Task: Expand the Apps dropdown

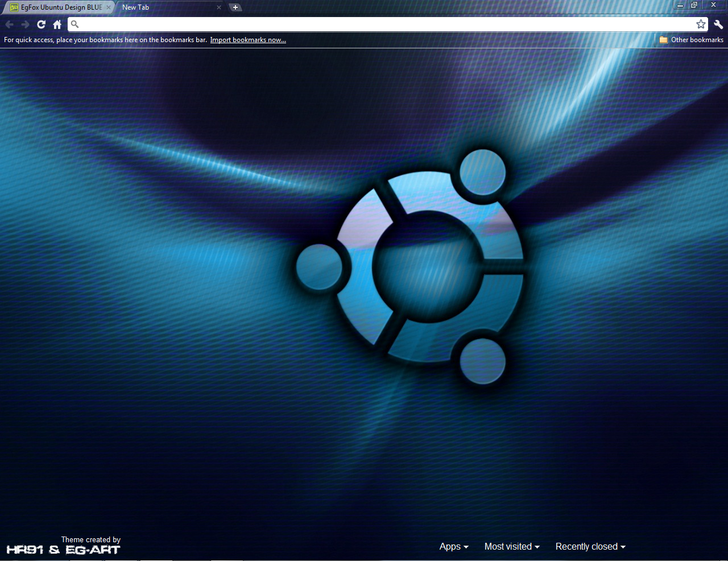Action: click(454, 546)
